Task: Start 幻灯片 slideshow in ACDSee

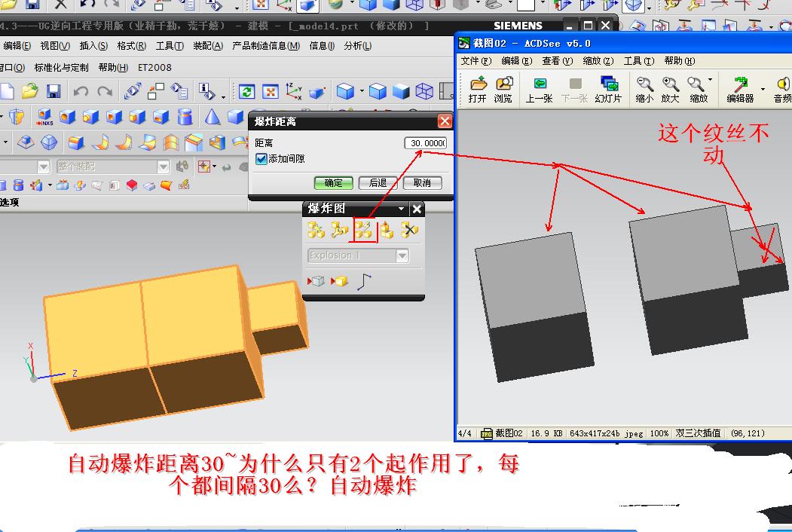Action: click(x=608, y=90)
